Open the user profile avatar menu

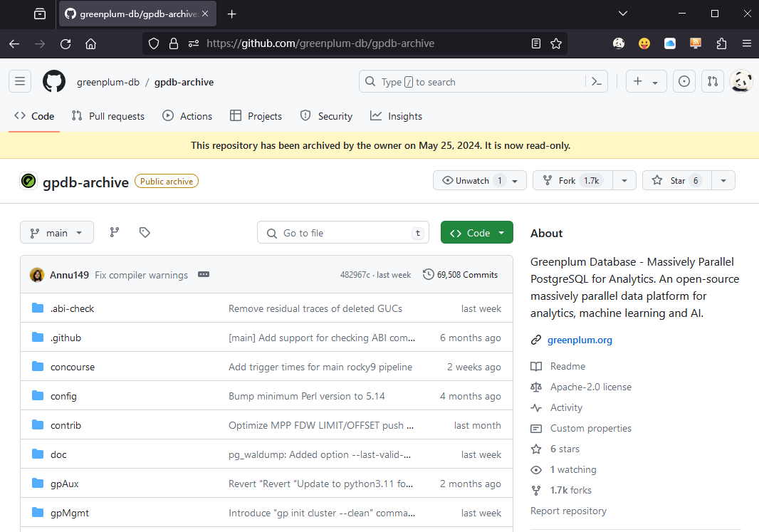pos(741,81)
